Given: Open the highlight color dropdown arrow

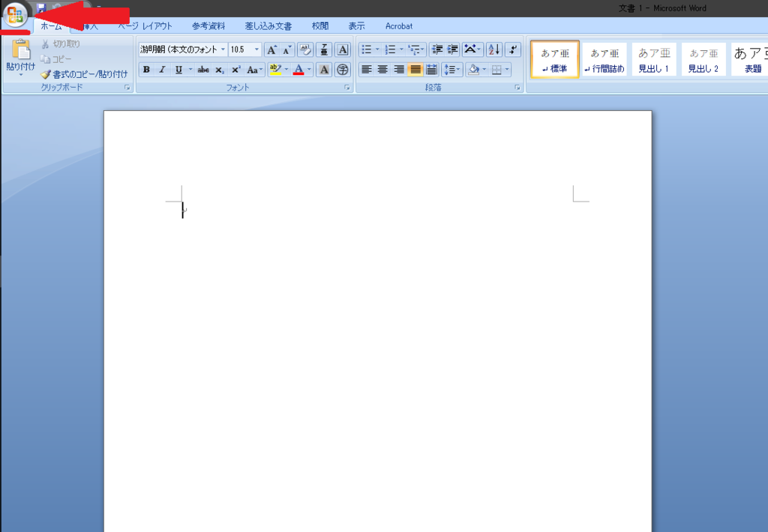Looking at the screenshot, I should 286,70.
